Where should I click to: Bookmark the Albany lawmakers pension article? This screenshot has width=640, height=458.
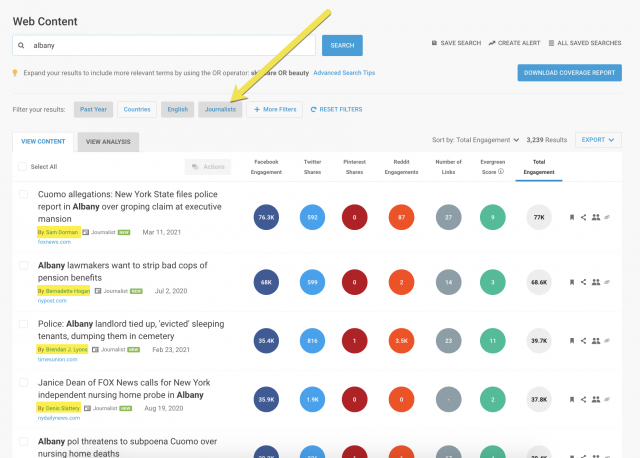(x=572, y=282)
